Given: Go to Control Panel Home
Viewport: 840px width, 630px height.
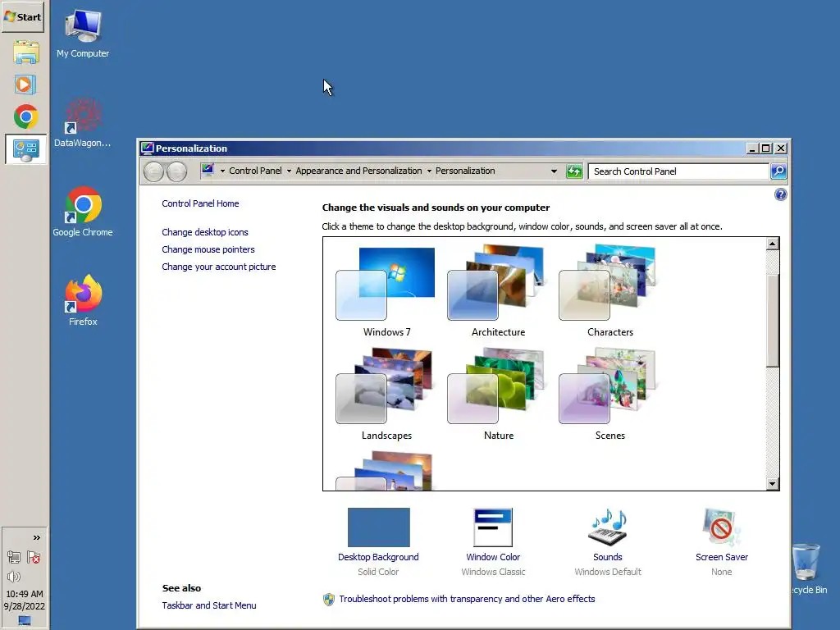Looking at the screenshot, I should pyautogui.click(x=200, y=203).
